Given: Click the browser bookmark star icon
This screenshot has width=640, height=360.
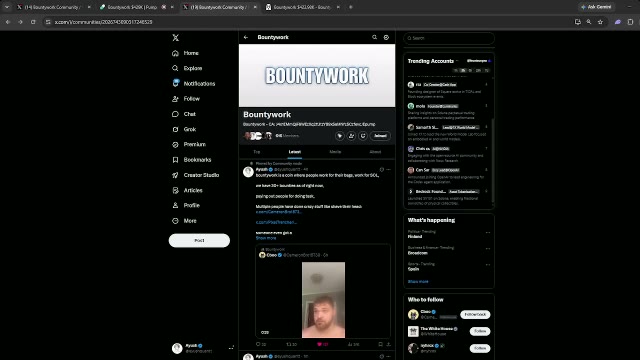Looking at the screenshot, I should pos(600,22).
